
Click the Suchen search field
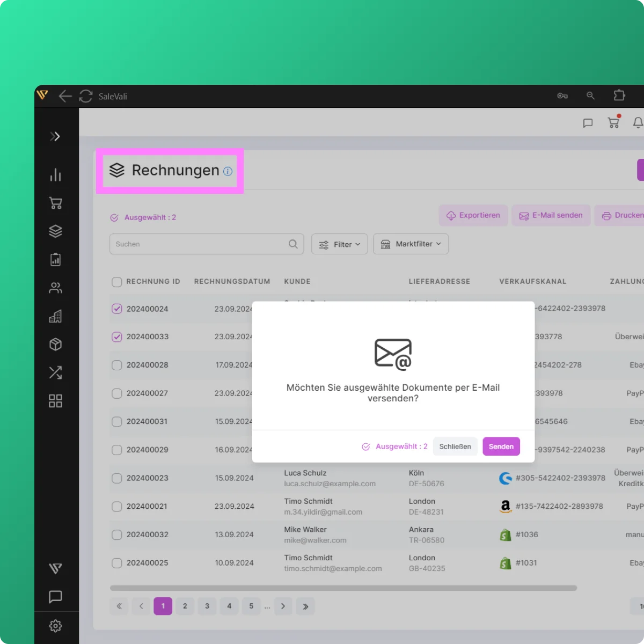tap(199, 244)
